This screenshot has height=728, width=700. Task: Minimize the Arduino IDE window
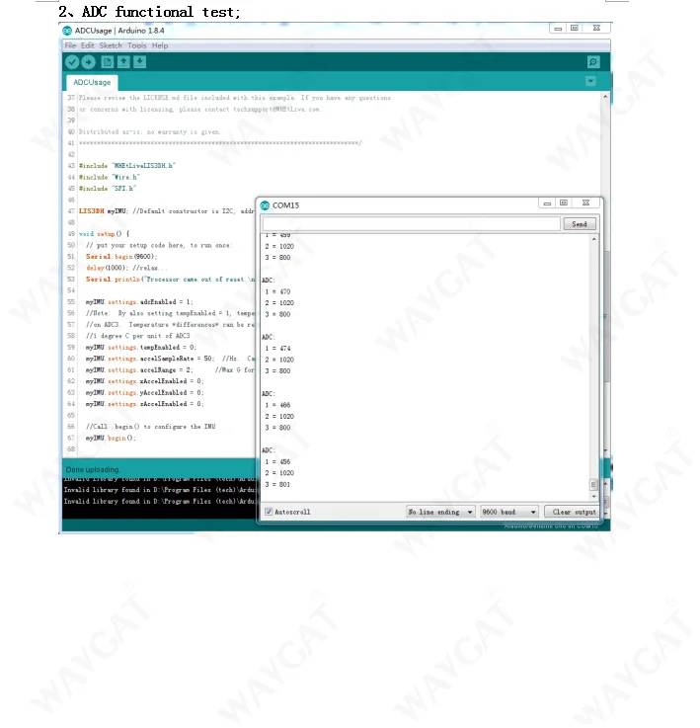pyautogui.click(x=558, y=29)
